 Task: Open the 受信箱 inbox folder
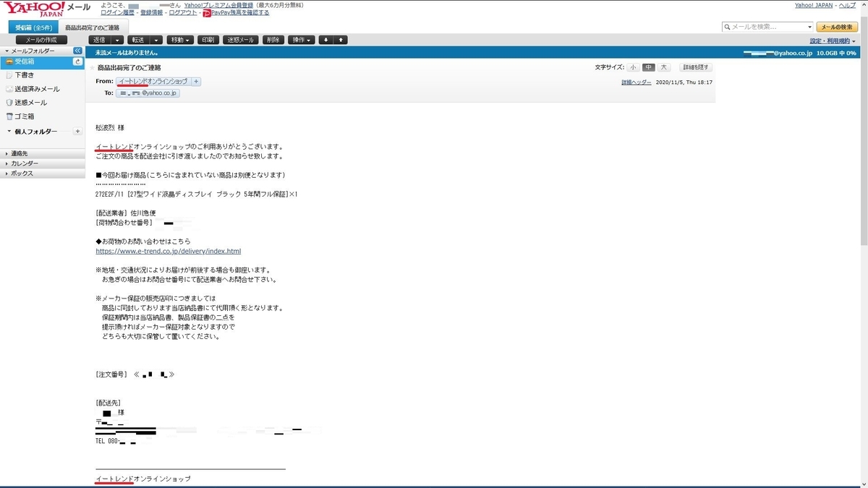pos(42,62)
